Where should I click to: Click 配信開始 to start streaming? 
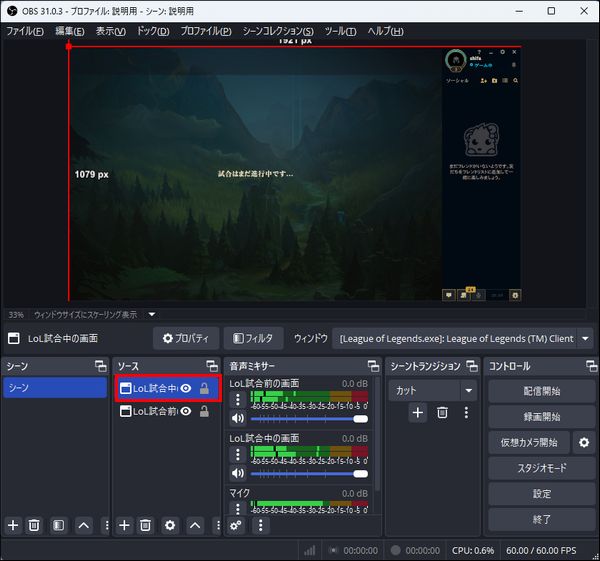pos(541,391)
